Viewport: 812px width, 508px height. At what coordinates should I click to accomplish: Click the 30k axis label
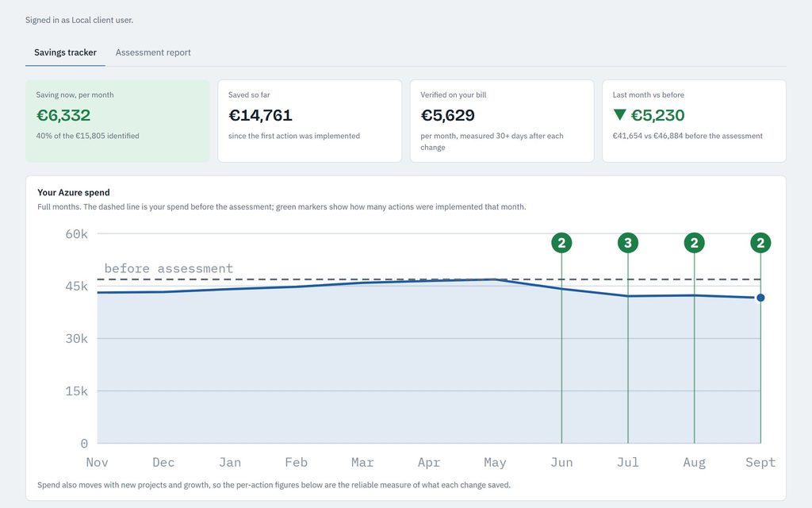click(x=77, y=338)
